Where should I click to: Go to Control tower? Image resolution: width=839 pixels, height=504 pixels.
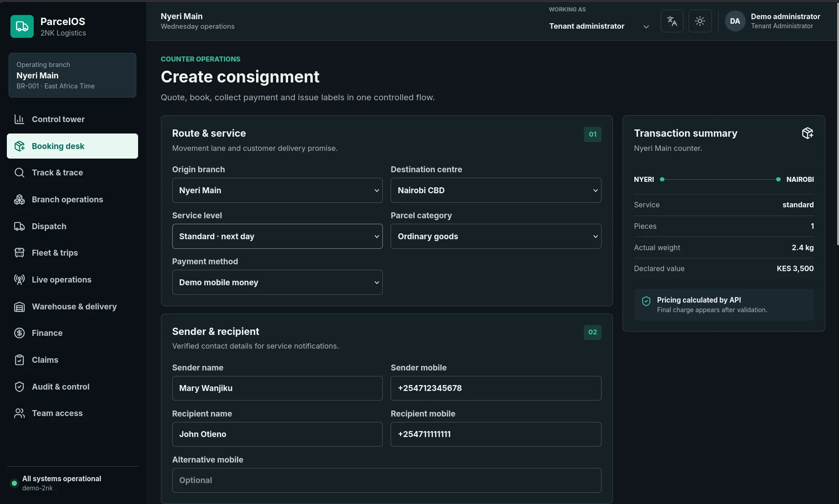pyautogui.click(x=72, y=119)
